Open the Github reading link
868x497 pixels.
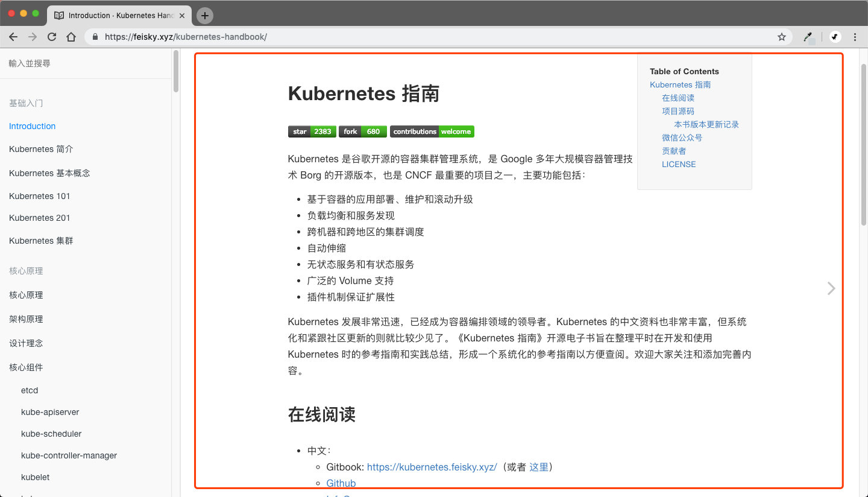[341, 483]
